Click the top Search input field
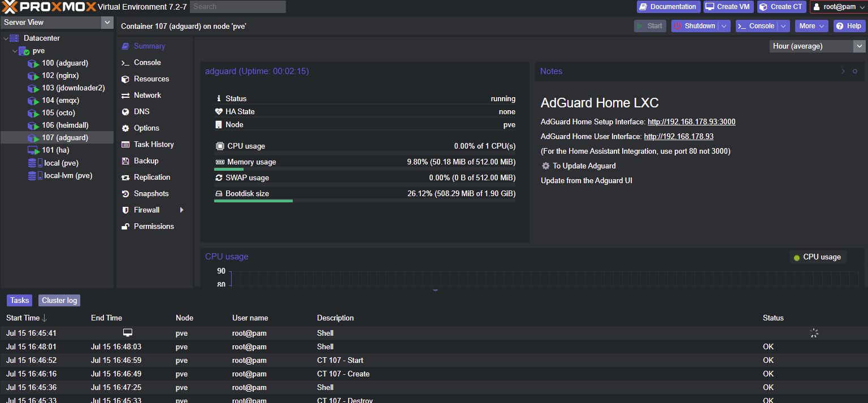Image resolution: width=868 pixels, height=403 pixels. click(238, 7)
